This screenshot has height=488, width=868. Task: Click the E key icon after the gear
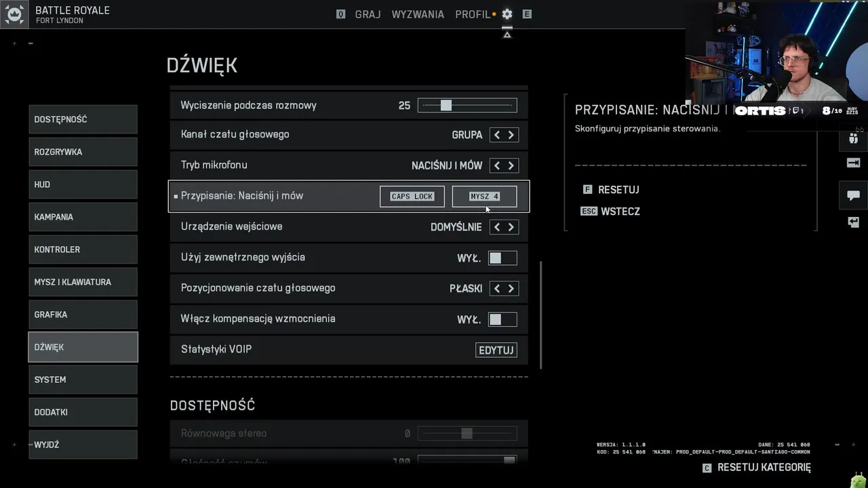[527, 14]
